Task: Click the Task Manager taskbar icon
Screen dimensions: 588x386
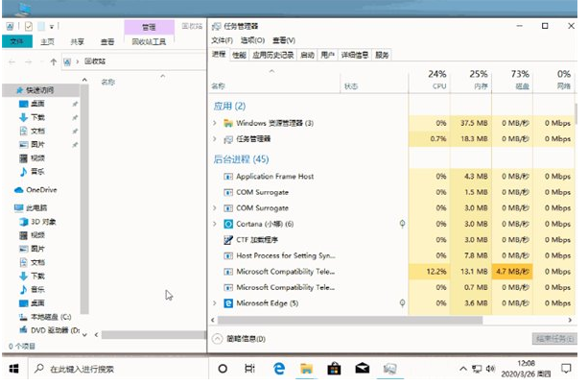Action: (x=390, y=369)
